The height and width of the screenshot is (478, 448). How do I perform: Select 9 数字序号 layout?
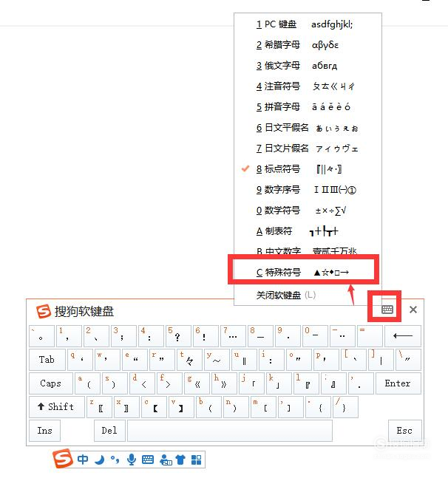(x=308, y=190)
